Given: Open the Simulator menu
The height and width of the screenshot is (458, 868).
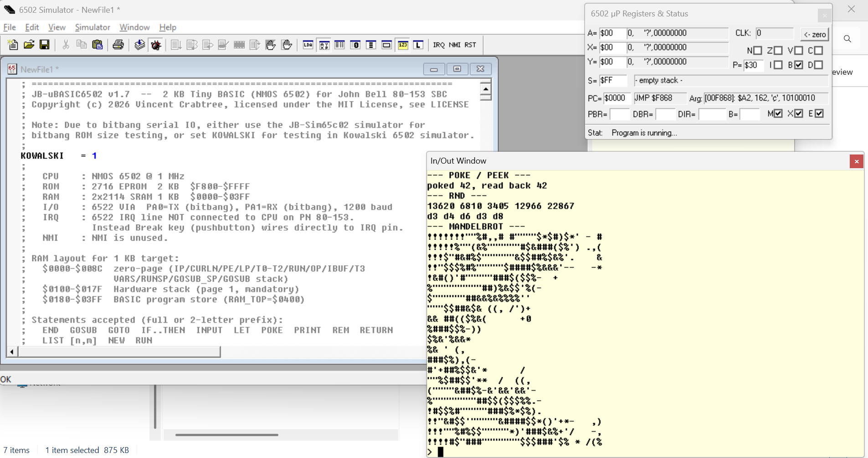Looking at the screenshot, I should (92, 27).
